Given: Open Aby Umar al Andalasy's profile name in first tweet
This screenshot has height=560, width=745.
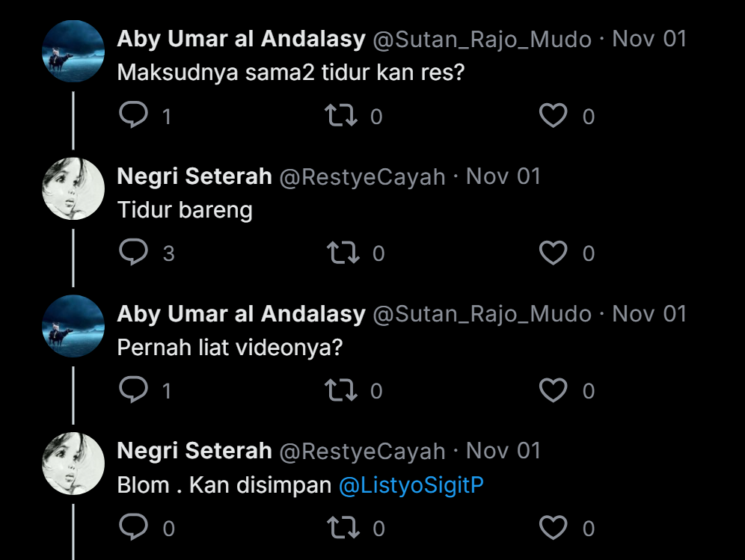Looking at the screenshot, I should point(241,40).
